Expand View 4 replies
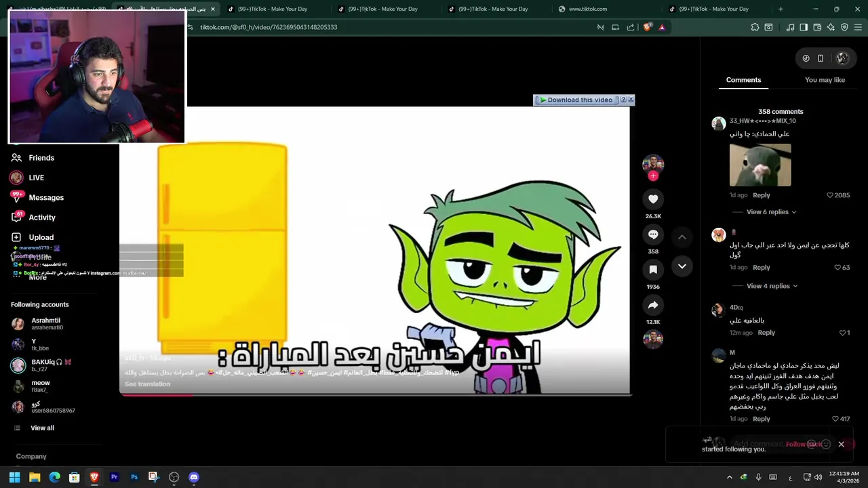Viewport: 868px width, 488px height. coord(771,286)
